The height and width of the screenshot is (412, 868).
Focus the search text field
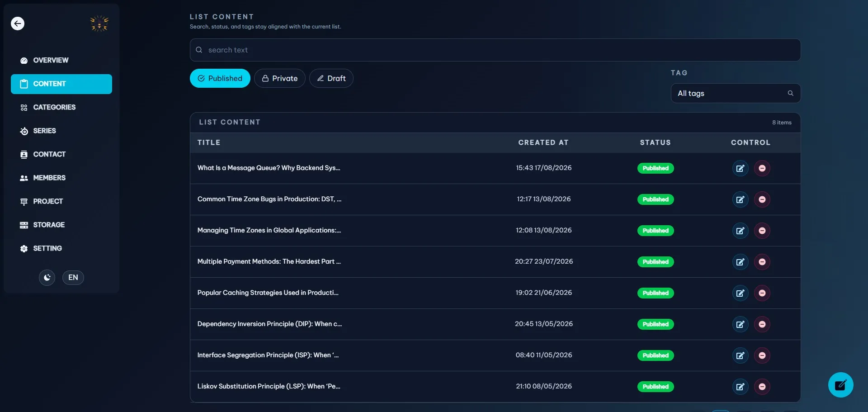495,50
